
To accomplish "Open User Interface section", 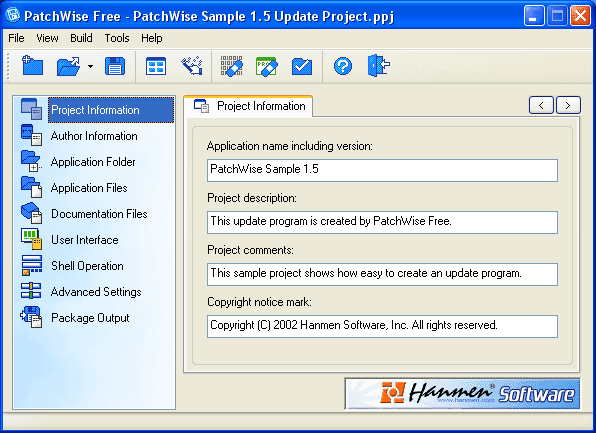I will 85,240.
